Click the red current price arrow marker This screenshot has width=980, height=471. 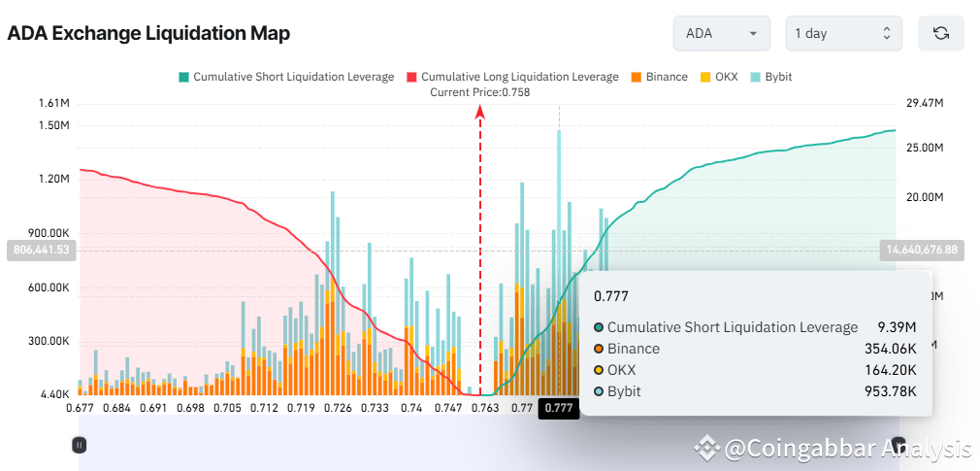480,112
